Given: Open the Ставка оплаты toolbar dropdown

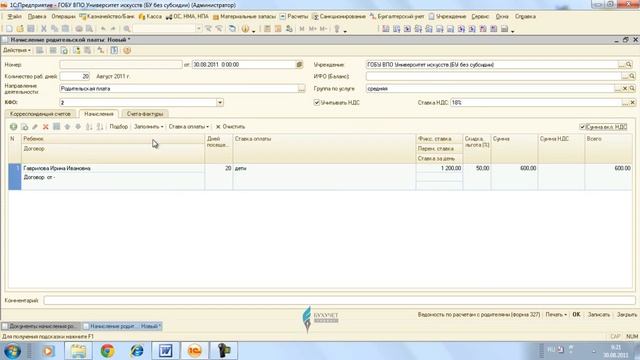Looking at the screenshot, I should point(189,127).
